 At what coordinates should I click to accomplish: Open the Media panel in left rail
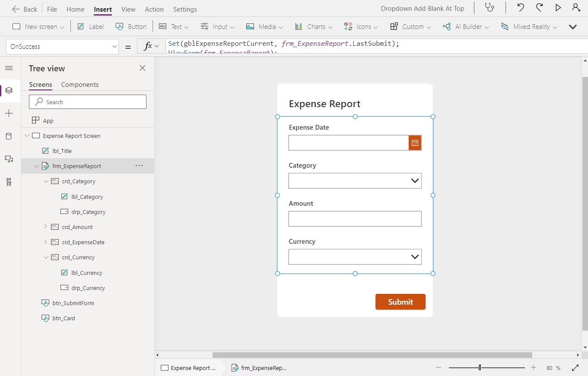coord(9,159)
